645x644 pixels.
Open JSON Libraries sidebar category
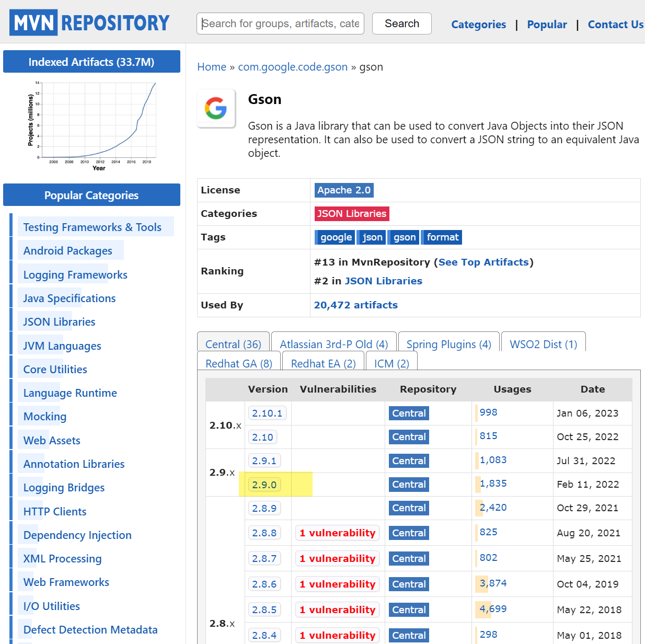click(x=59, y=322)
